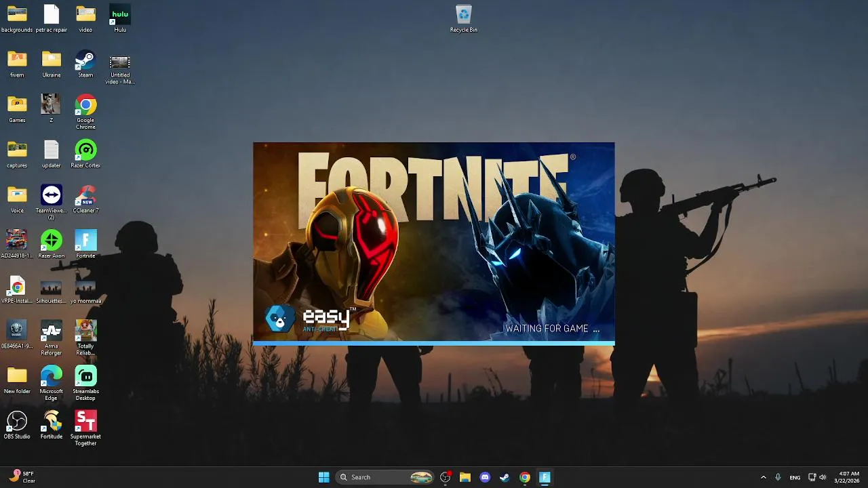Open the fivem folder
868x488 pixels.
(17, 64)
